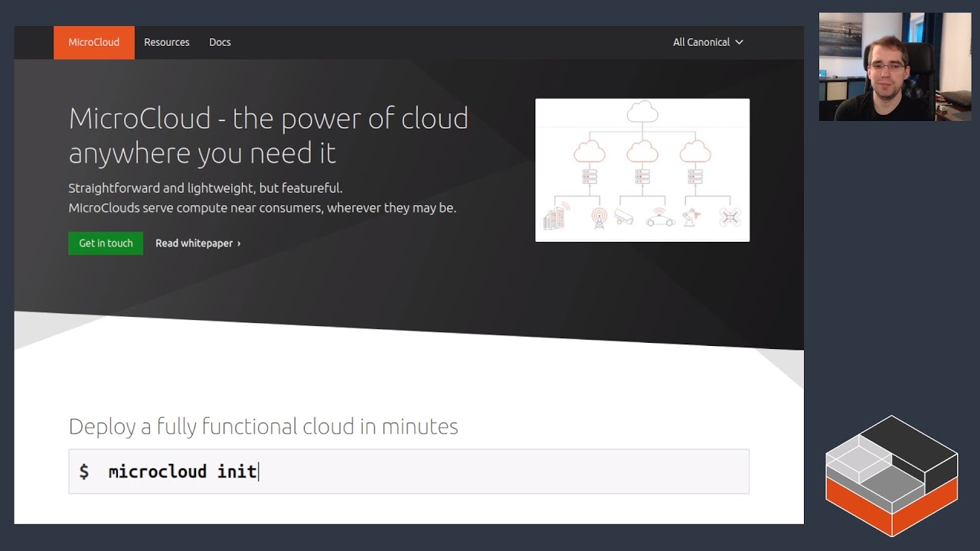Go to the Docs menu item
The width and height of the screenshot is (980, 551).
pos(220,42)
